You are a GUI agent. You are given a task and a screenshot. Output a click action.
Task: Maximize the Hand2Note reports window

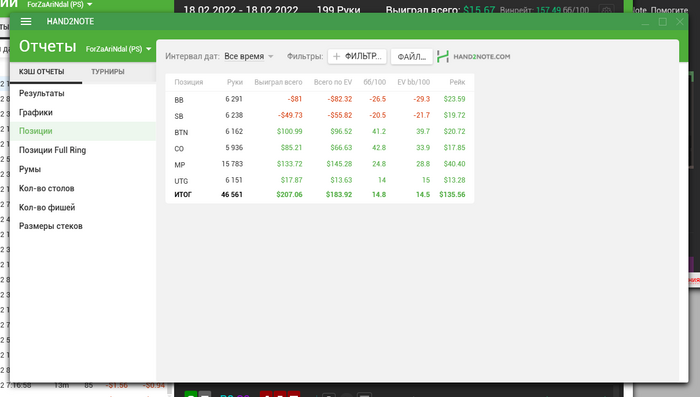662,22
